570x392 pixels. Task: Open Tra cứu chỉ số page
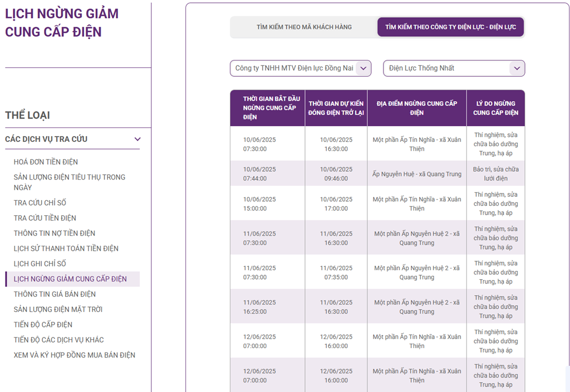coord(40,202)
